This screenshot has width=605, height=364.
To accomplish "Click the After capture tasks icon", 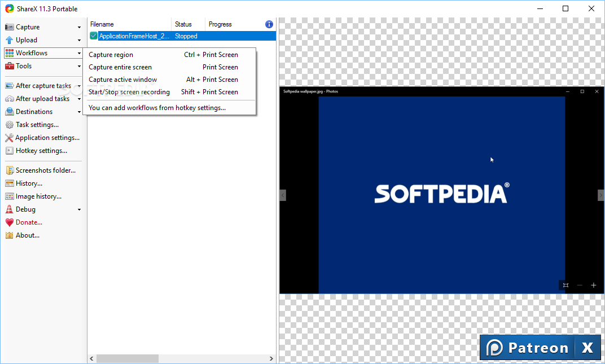I will (x=9, y=86).
